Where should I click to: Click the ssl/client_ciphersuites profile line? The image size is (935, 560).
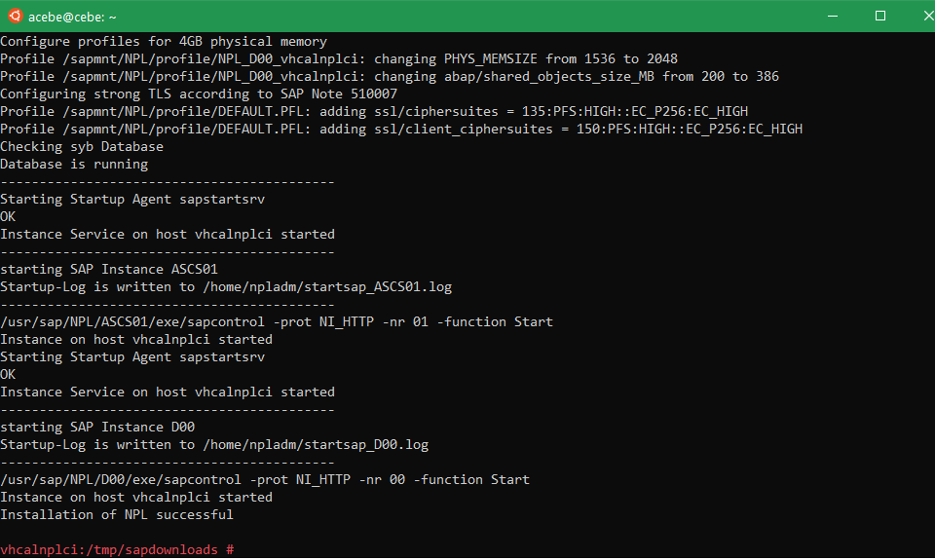tap(401, 129)
